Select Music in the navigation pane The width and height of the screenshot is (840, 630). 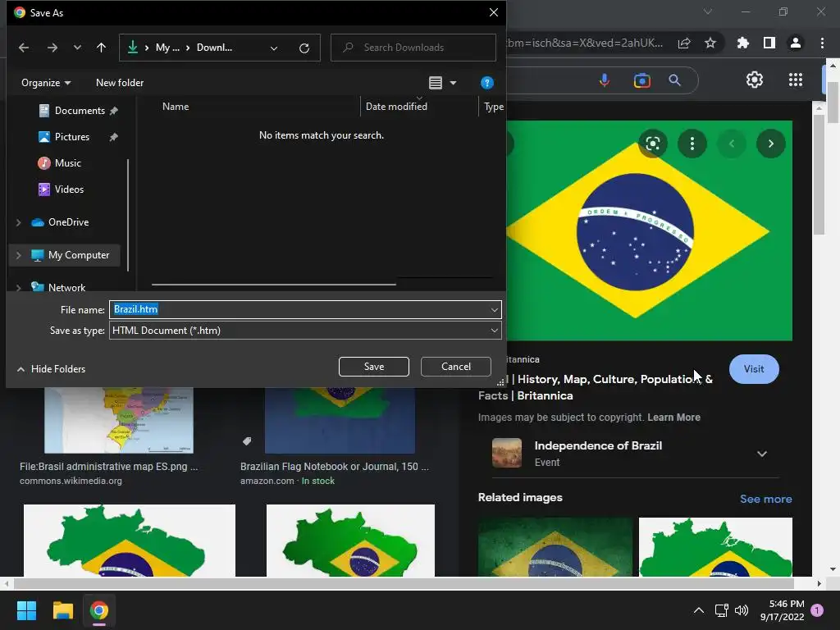tap(67, 163)
